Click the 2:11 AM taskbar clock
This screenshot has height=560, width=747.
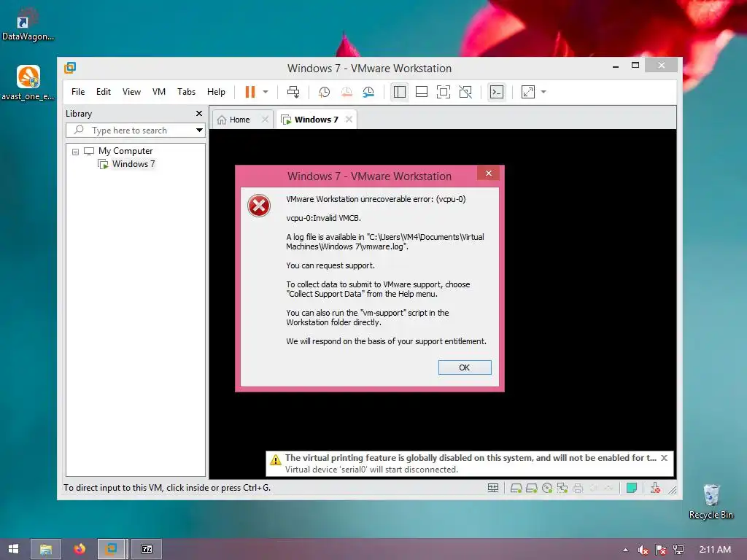715,550
